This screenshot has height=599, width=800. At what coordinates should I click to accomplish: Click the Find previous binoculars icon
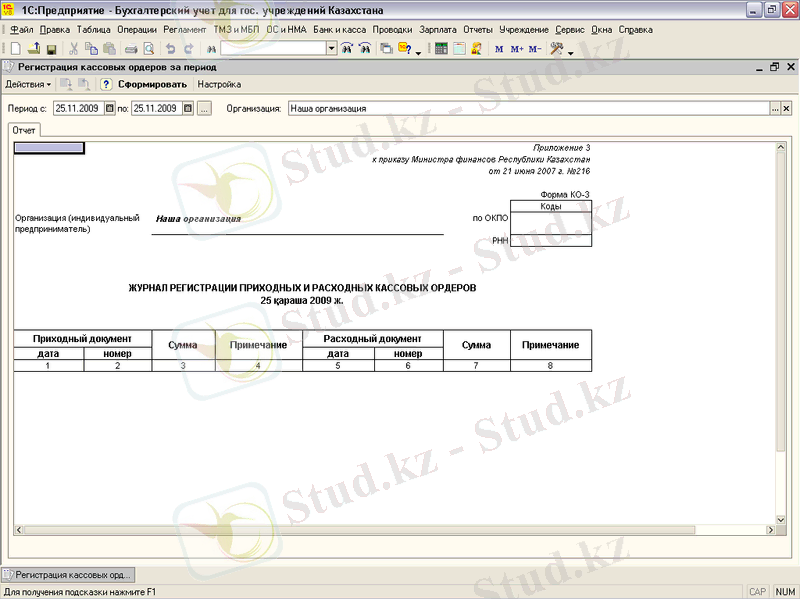[365, 48]
